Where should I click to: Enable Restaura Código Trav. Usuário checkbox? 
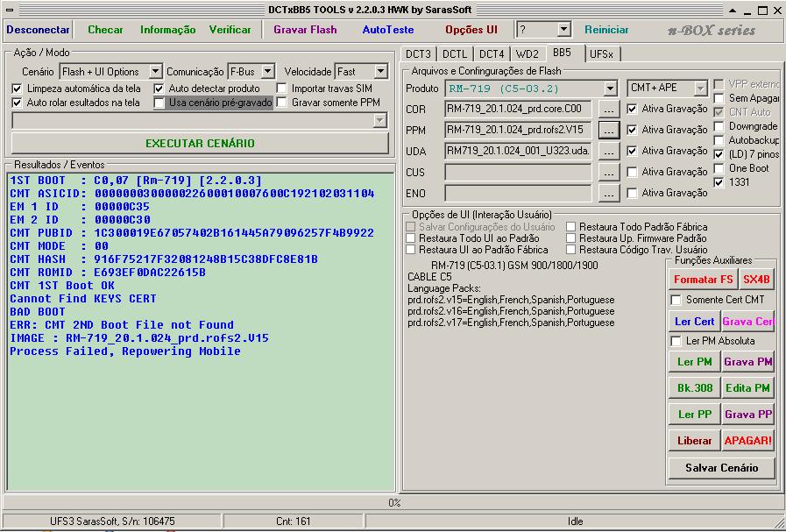[x=570, y=250]
